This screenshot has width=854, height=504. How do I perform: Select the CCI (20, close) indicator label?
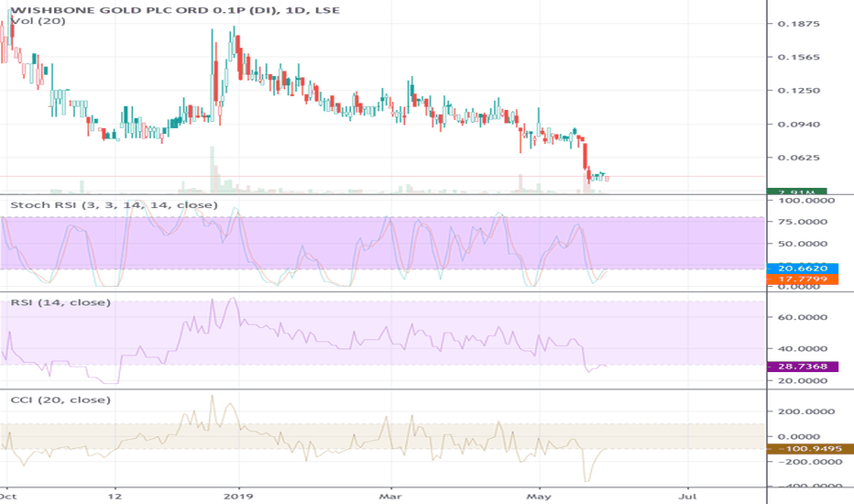coord(60,400)
